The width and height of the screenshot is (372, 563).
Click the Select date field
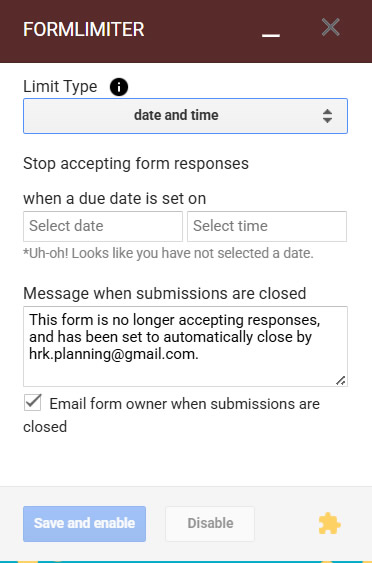click(103, 226)
